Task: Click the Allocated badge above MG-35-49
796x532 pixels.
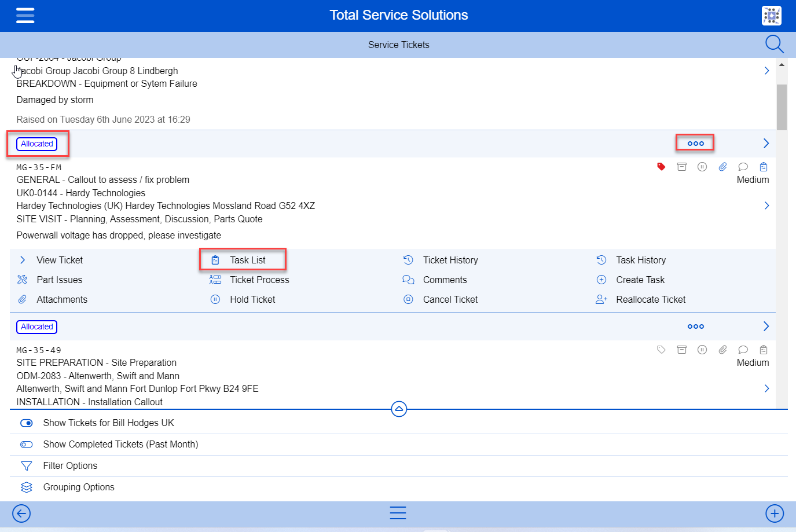Action: click(x=37, y=326)
